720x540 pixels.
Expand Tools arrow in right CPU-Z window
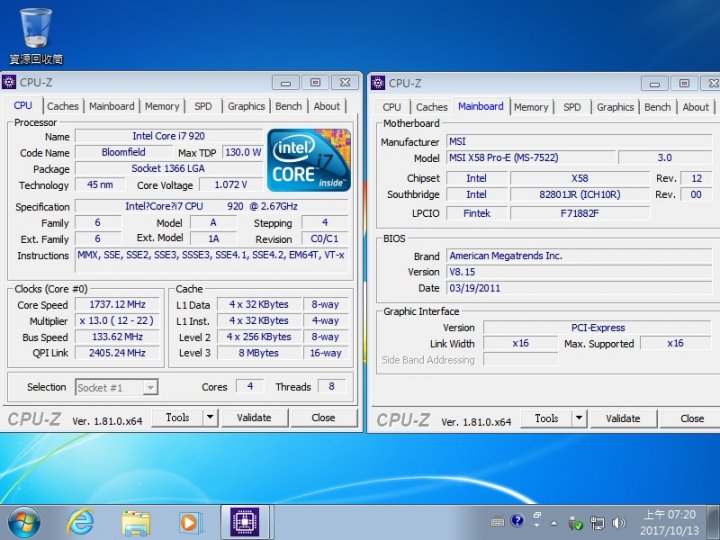[x=579, y=418]
